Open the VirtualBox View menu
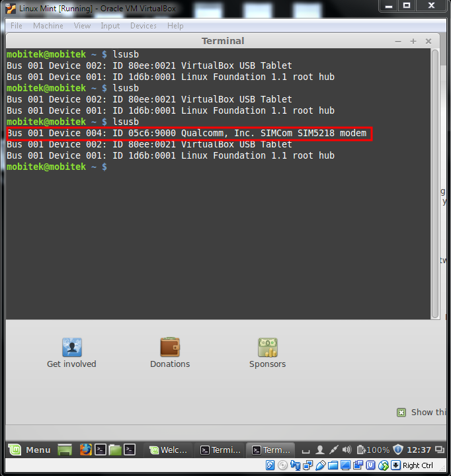 point(82,26)
